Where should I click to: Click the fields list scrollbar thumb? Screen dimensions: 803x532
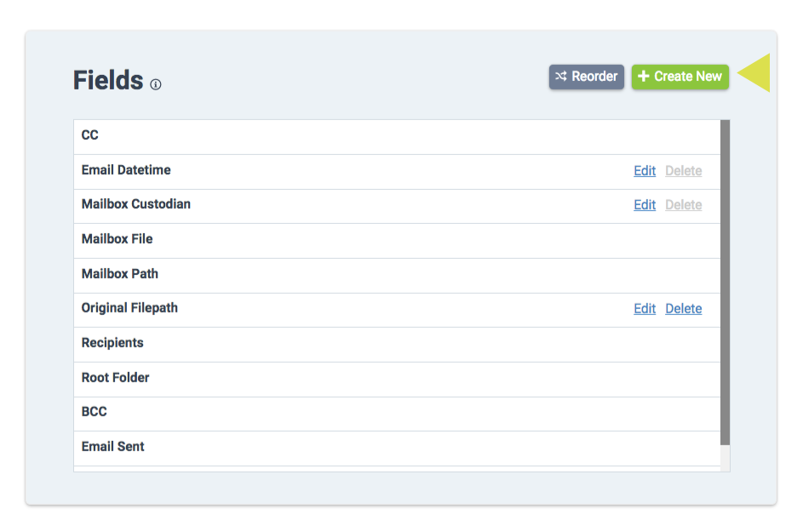(725, 283)
